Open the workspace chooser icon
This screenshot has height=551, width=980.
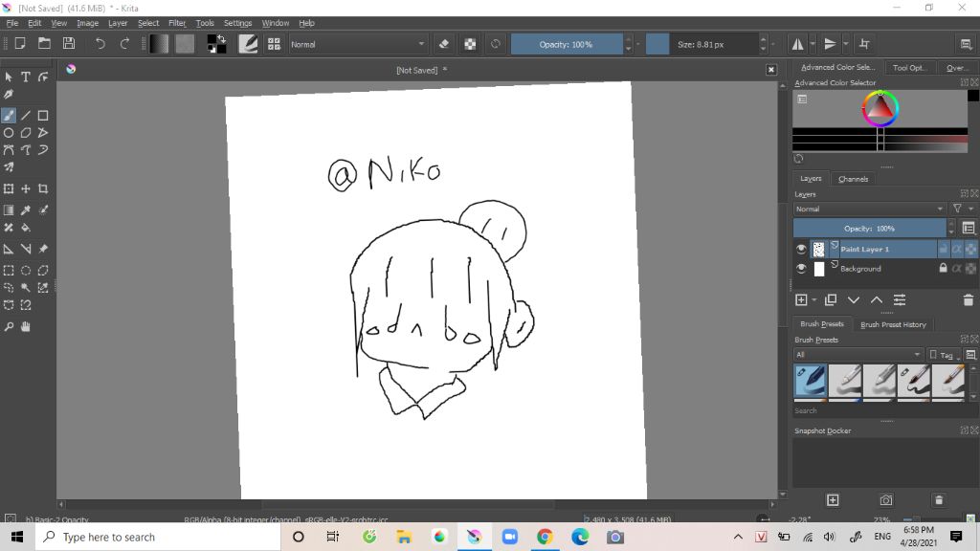tap(966, 44)
